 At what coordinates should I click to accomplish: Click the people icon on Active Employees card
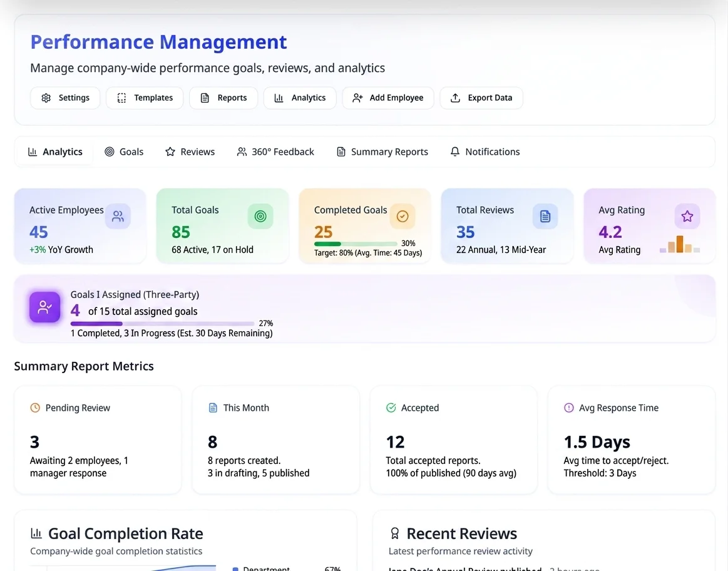(x=118, y=217)
